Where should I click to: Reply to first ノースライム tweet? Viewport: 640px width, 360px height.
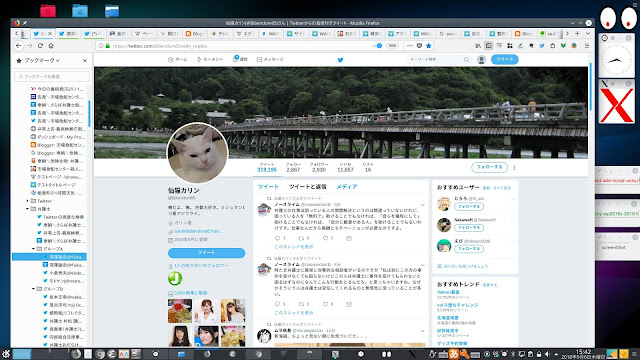278,238
